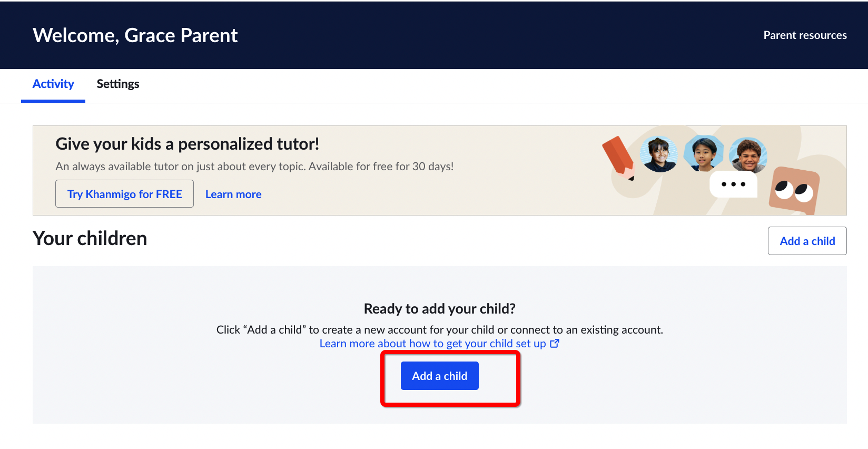The height and width of the screenshot is (449, 868).
Task: Click Try Khanmigo for FREE button
Action: pos(125,194)
